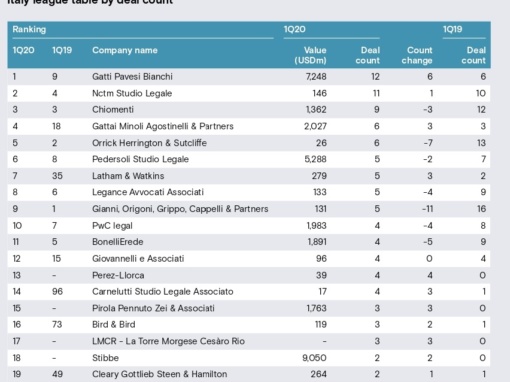This screenshot has height=382, width=510.
Task: Click the Ranking header label
Action: coord(29,29)
